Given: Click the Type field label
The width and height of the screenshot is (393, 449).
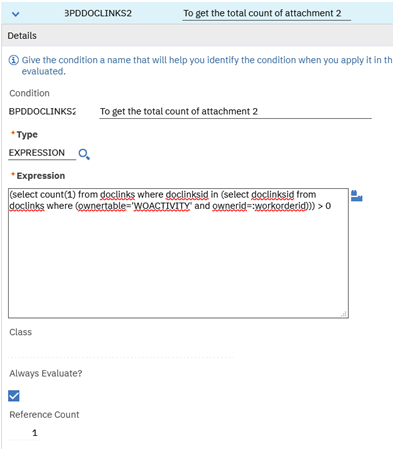Looking at the screenshot, I should (x=27, y=135).
